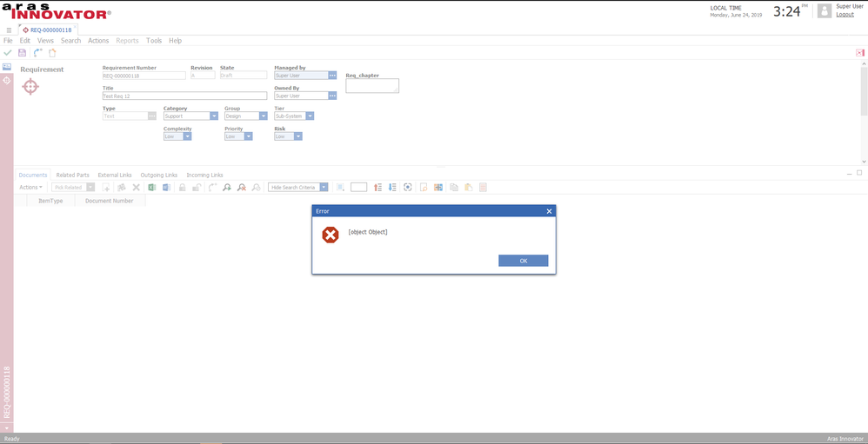Image resolution: width=868 pixels, height=444 pixels.
Task: Open the Hide Search Criteria dropdown
Action: coord(324,187)
